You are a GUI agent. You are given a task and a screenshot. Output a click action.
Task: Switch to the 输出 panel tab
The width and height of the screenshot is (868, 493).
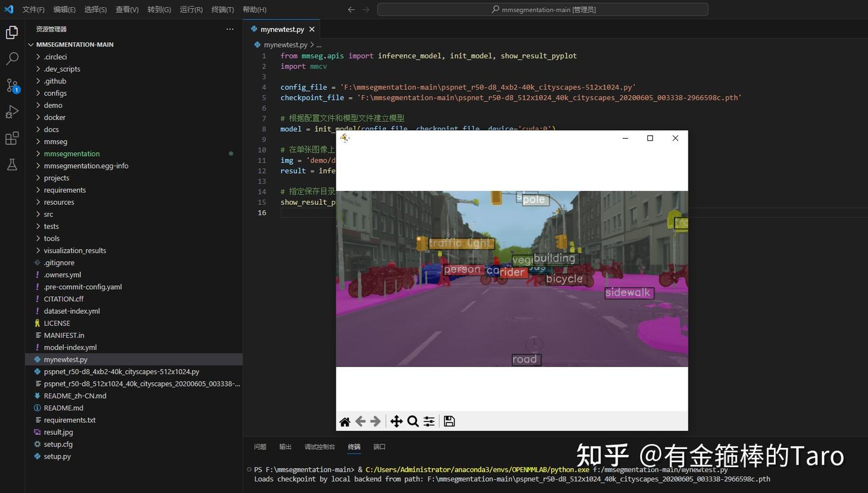tap(285, 447)
